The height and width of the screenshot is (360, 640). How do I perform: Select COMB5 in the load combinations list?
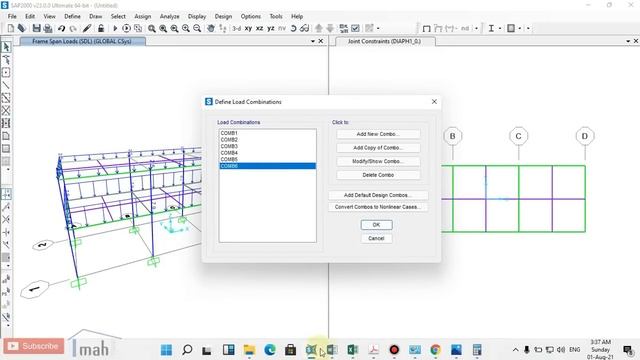click(267, 159)
